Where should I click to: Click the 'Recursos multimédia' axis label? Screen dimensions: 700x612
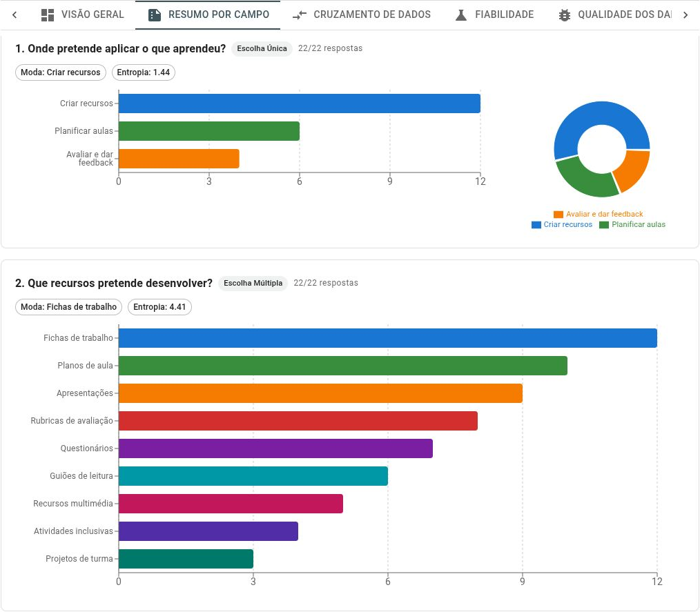point(73,504)
